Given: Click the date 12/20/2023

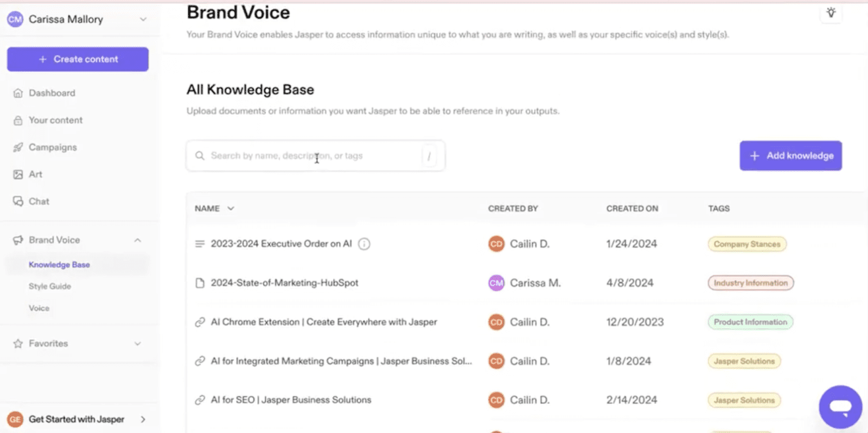Looking at the screenshot, I should click(x=635, y=322).
